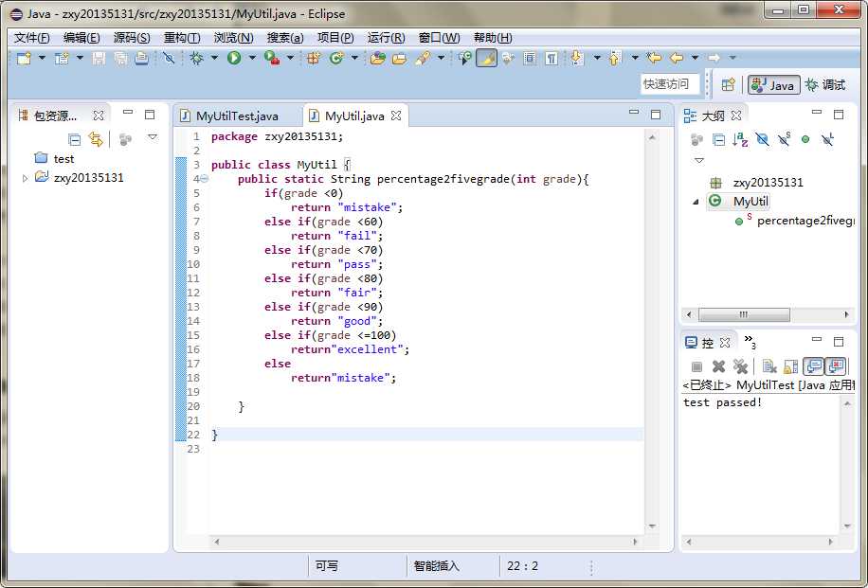This screenshot has width=868, height=588.
Task: Open the Run configurations dropdown arrow
Action: 252,58
